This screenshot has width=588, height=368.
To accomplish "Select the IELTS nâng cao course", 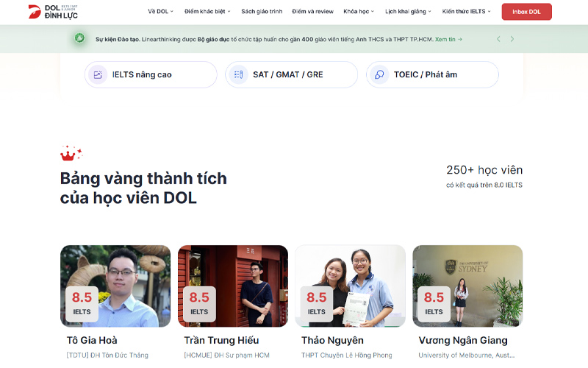I will click(x=151, y=75).
